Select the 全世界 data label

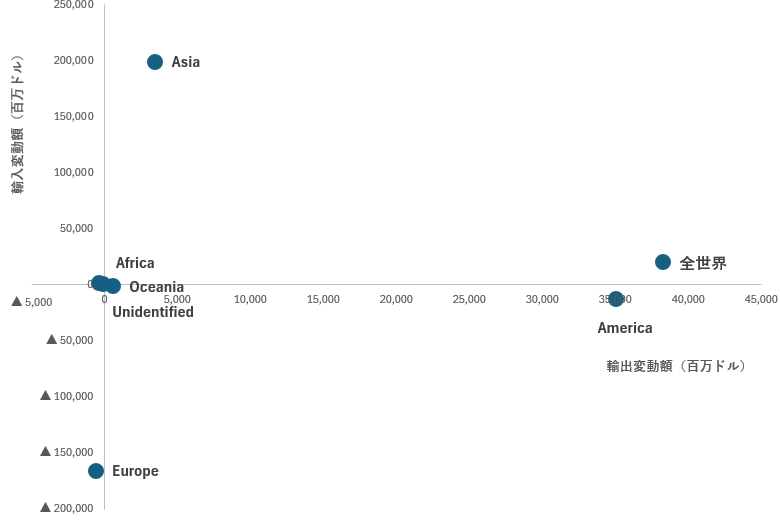[703, 264]
